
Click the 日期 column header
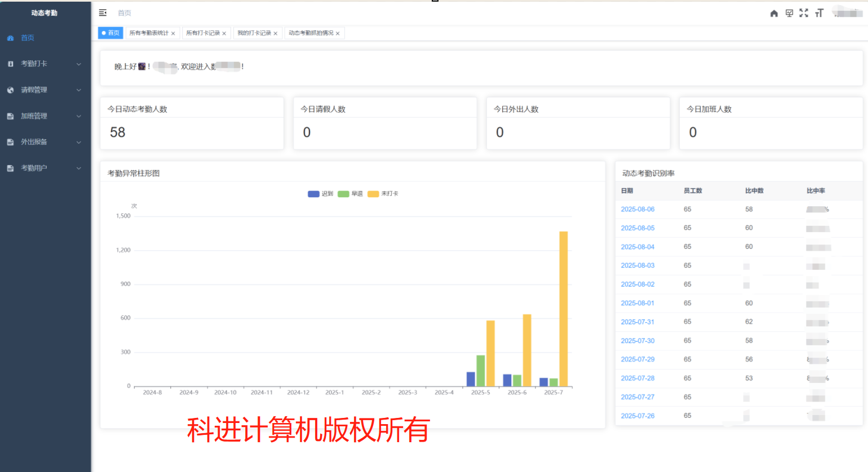tap(627, 191)
